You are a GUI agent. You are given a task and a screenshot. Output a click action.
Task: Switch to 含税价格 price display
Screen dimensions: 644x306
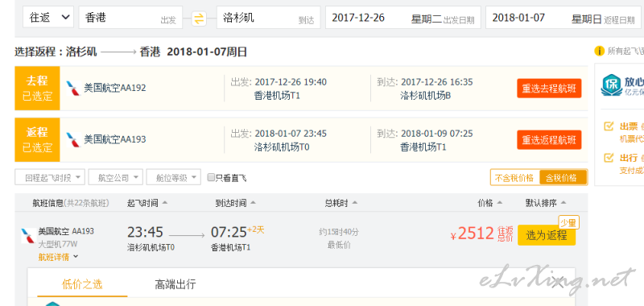pyautogui.click(x=562, y=177)
